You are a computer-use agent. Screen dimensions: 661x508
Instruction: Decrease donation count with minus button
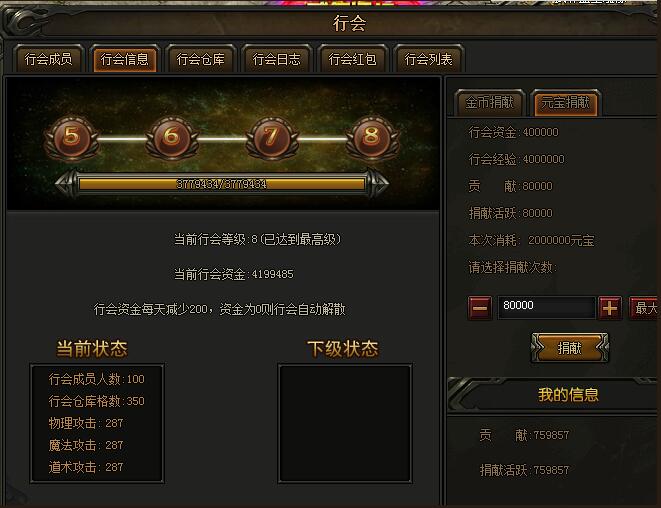coord(480,308)
